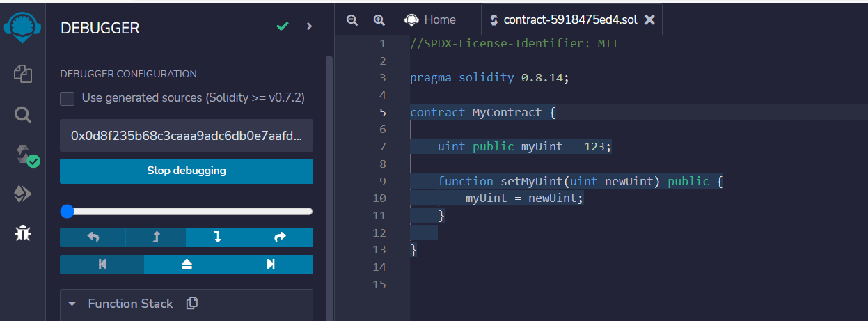868x321 pixels.
Task: Click line number 10 in the gutter
Action: [379, 198]
